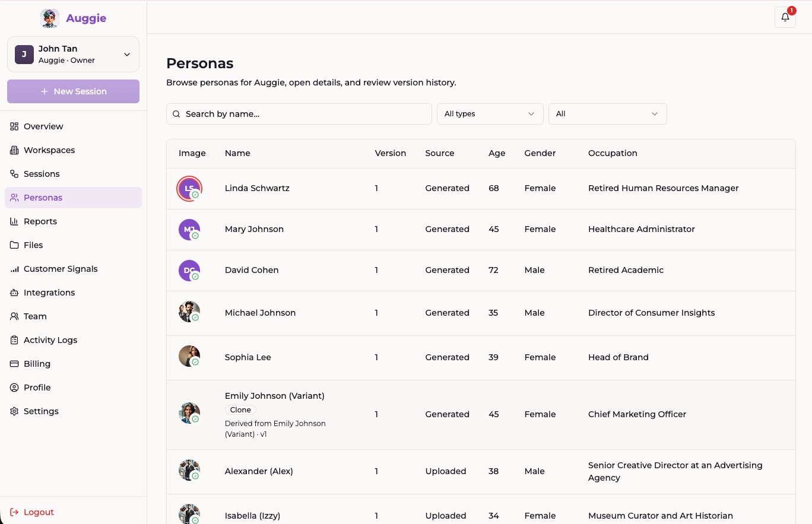Click the Workspaces building icon
This screenshot has height=524, width=812.
tap(14, 150)
